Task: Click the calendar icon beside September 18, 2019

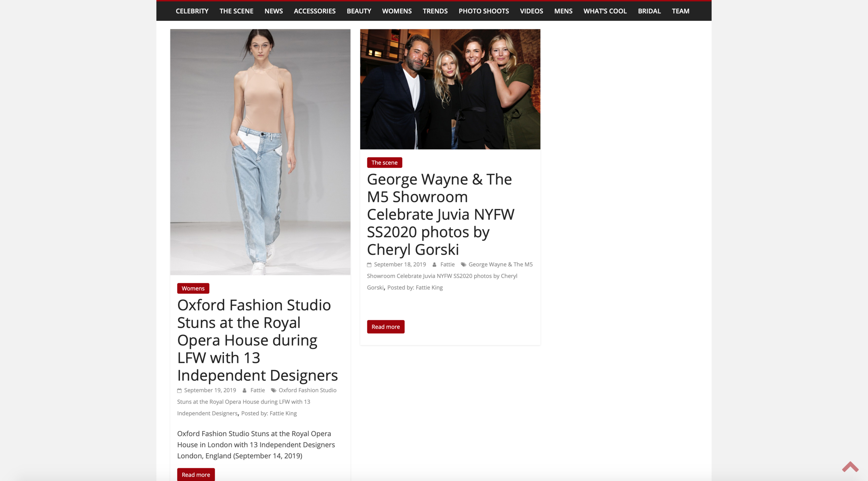Action: tap(369, 265)
